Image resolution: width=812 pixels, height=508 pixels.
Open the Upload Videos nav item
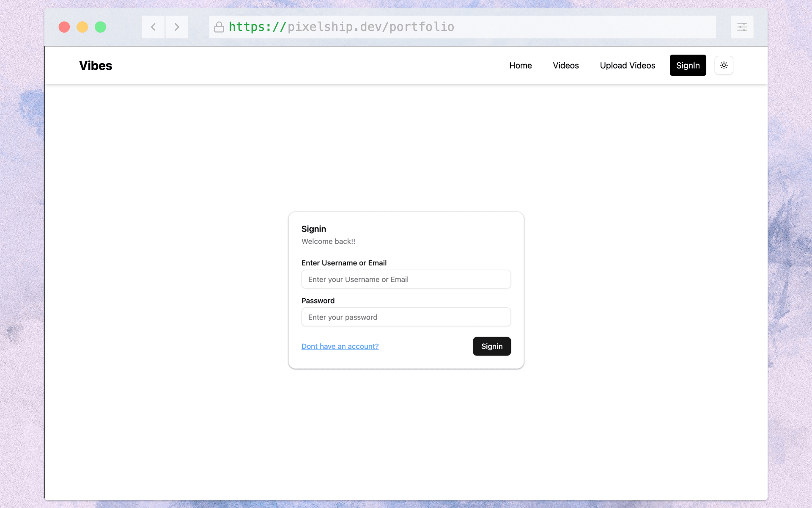[x=627, y=65]
